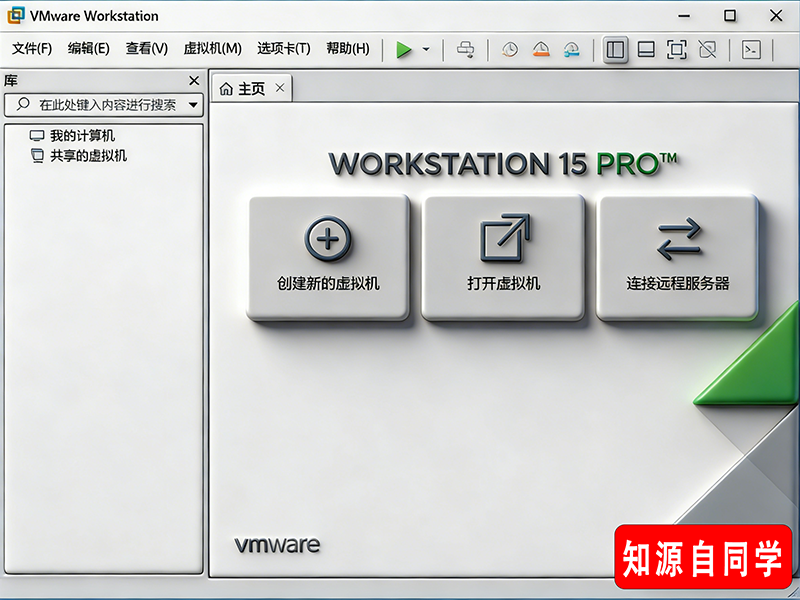Select the Send Ctrl+Alt+Del icon
The width and height of the screenshot is (800, 600).
[464, 48]
